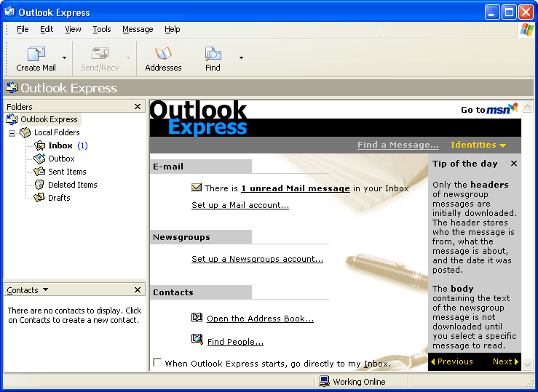Click the Send/Recv toolbar icon

(x=100, y=54)
